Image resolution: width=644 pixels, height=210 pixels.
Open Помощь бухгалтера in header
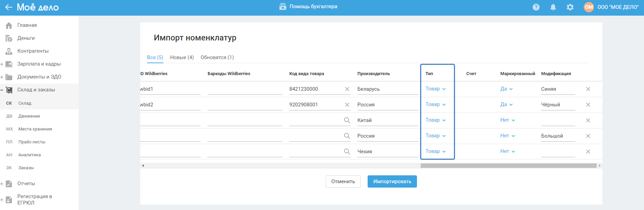[308, 6]
